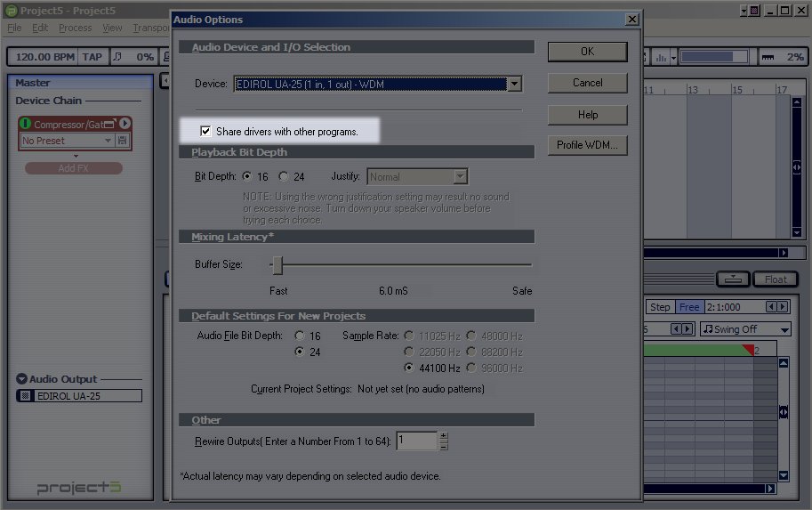Click left arrow beside Swing Off field

tap(676, 329)
